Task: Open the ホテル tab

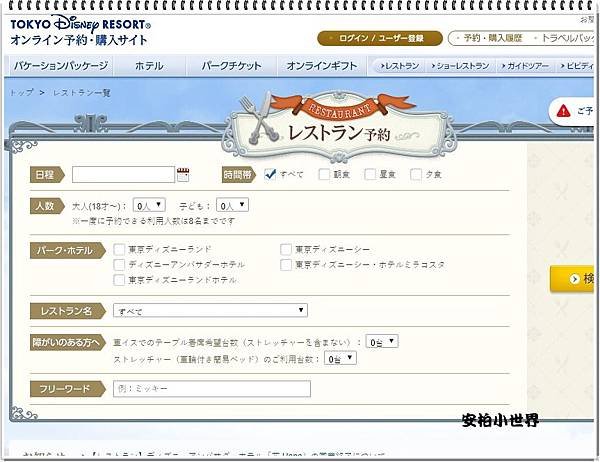Action: tap(149, 66)
